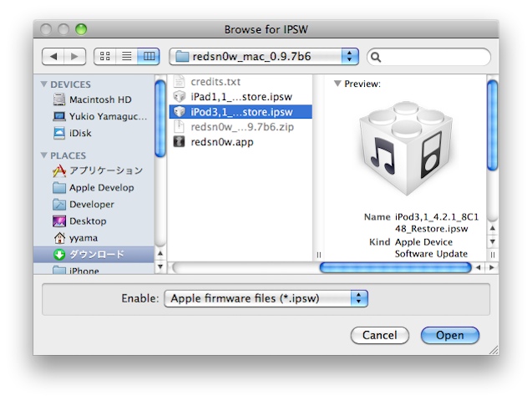Image resolution: width=532 pixels, height=401 pixels.
Task: Switch to list view
Action: [x=127, y=56]
